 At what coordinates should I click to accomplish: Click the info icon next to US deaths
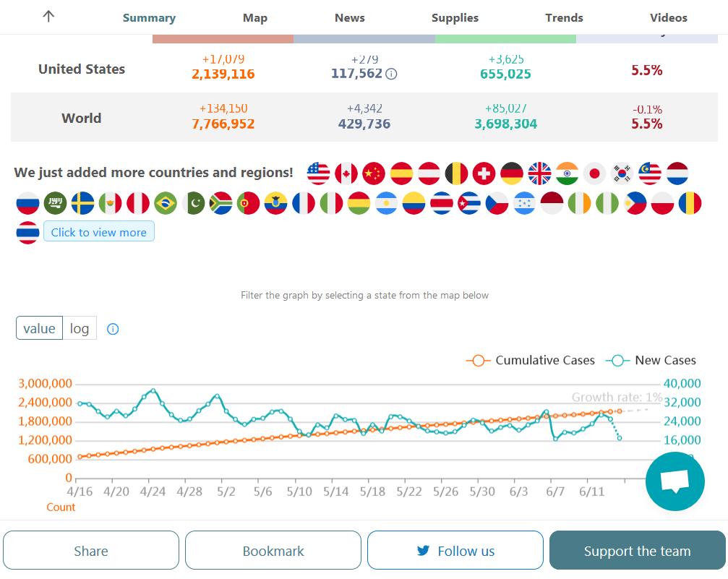point(391,74)
